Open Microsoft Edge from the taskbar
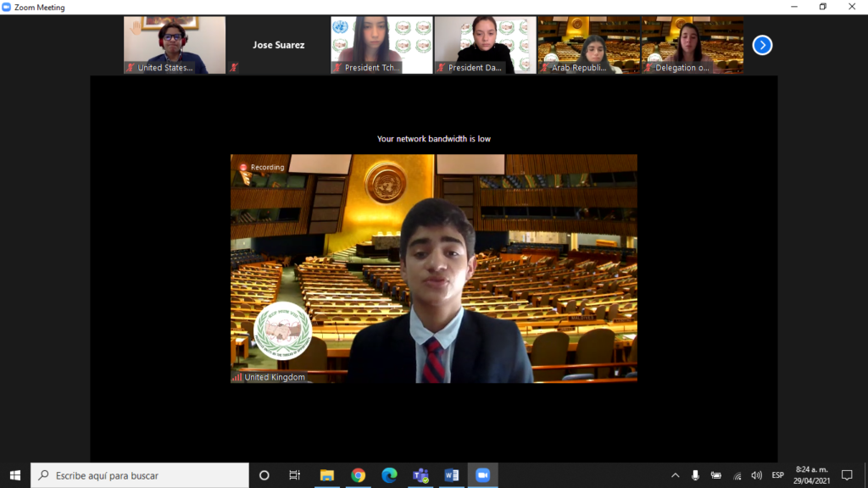This screenshot has height=488, width=868. (387, 475)
